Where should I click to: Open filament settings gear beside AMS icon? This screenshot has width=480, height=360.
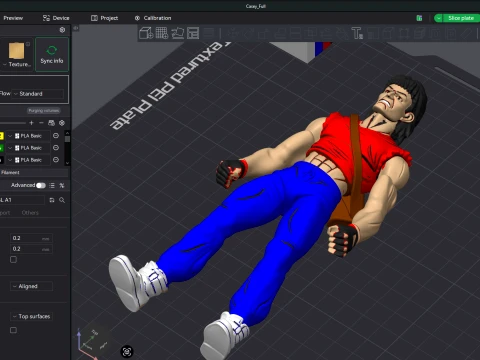pos(62,123)
